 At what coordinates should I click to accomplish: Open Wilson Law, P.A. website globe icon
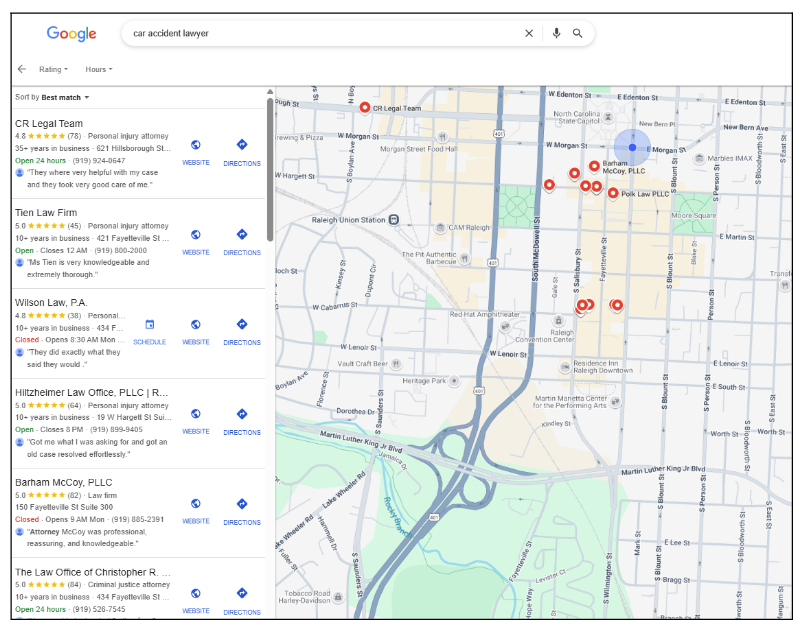(x=196, y=324)
